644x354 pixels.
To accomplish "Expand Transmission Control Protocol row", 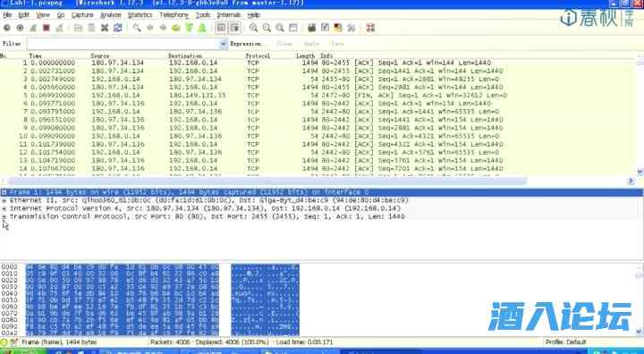I will point(4,216).
